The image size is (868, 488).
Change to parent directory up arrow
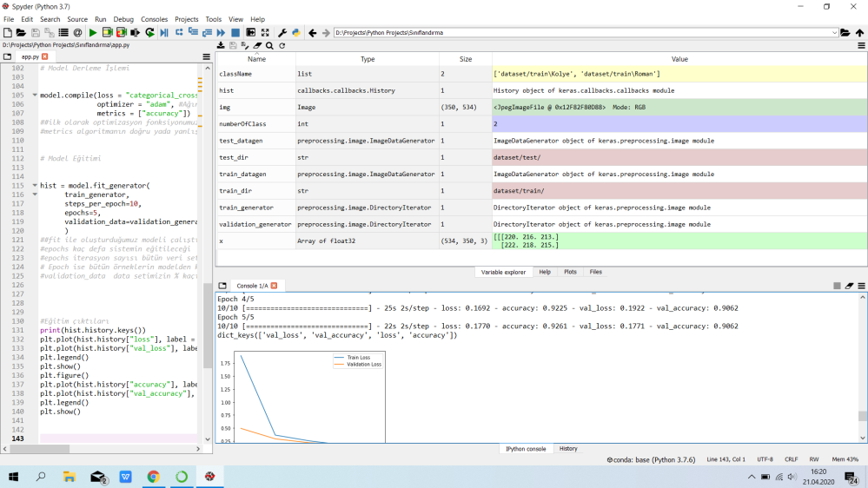pyautogui.click(x=859, y=33)
